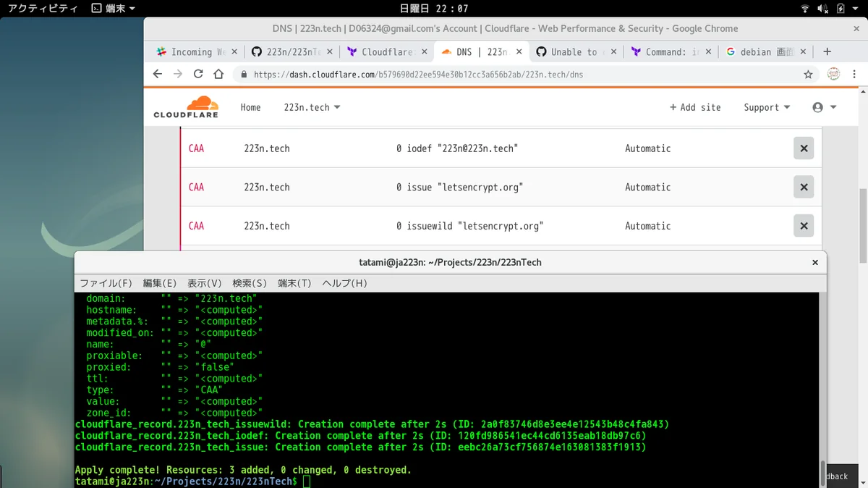The height and width of the screenshot is (488, 868).
Task: Click the Apply complete! message line
Action: coord(243,470)
